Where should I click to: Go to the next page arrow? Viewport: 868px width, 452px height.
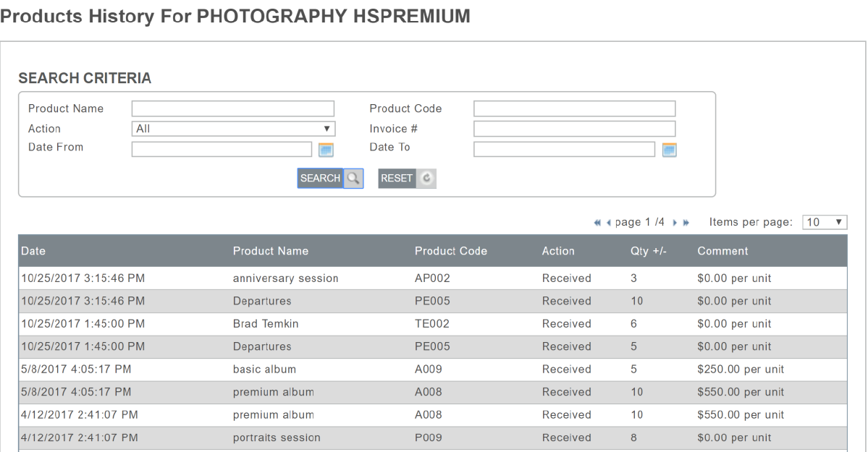[x=675, y=223]
